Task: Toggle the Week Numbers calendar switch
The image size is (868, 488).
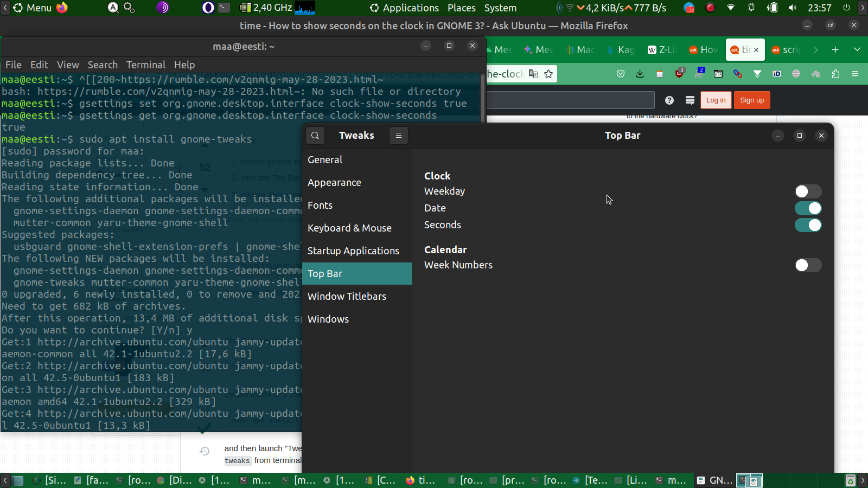Action: click(x=808, y=265)
